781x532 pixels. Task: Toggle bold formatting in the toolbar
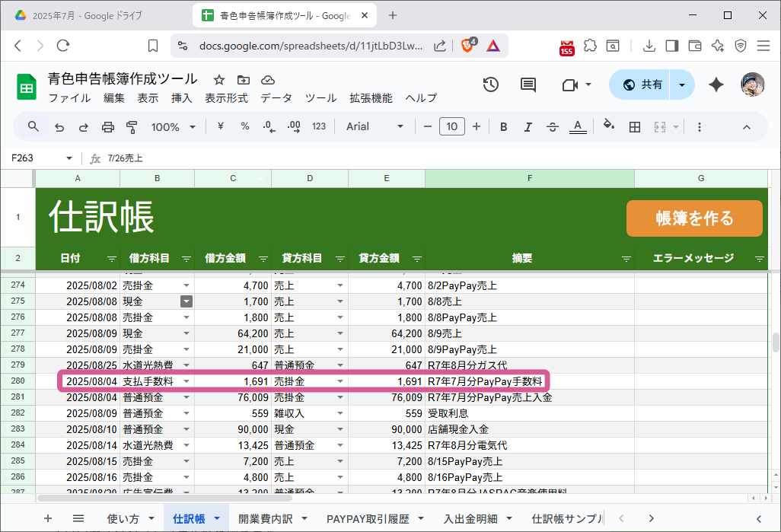tap(503, 126)
